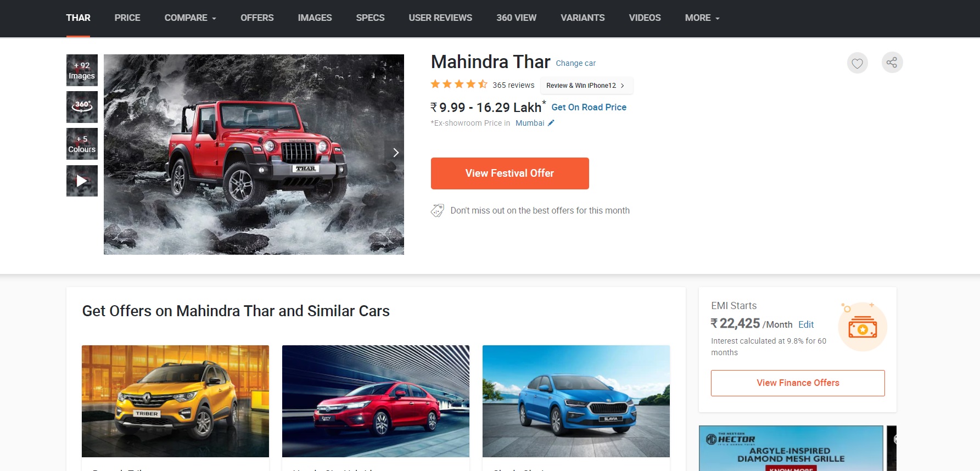The width and height of the screenshot is (980, 471).
Task: Expand the Compare dropdown menu
Action: (190, 18)
